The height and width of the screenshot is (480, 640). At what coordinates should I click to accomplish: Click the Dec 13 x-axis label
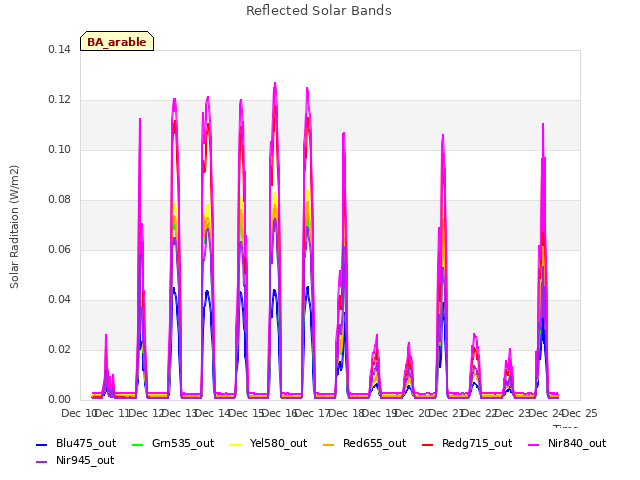pos(180,413)
